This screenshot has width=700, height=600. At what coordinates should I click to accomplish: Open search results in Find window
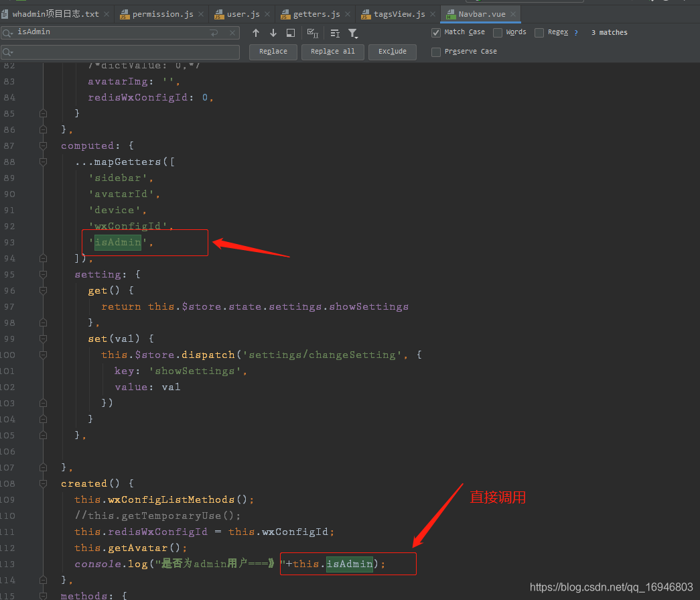[291, 32]
